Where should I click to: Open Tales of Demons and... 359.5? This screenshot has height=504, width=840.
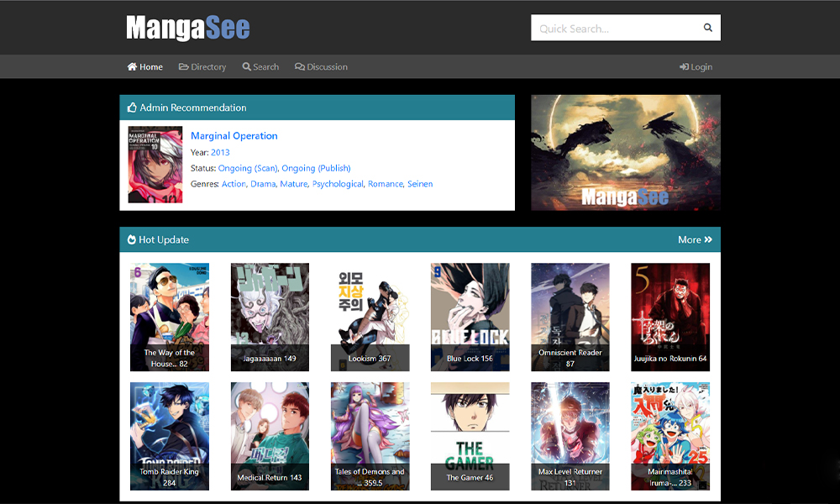point(370,436)
